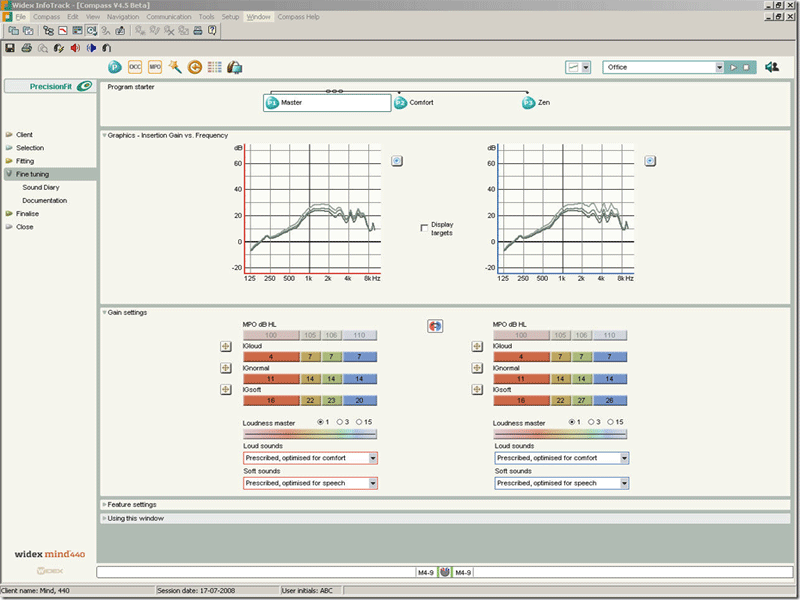Image resolution: width=800 pixels, height=600 pixels.
Task: Click the print icon in the toolbar
Action: [x=27, y=47]
